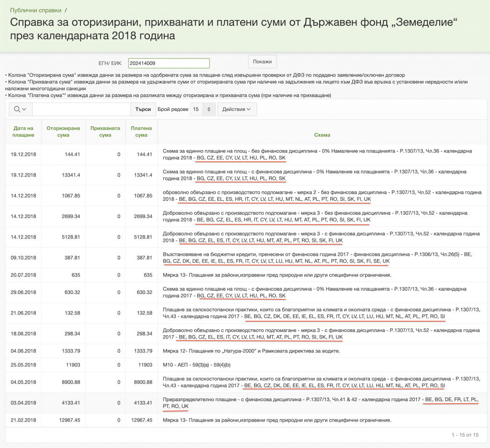Click the Публични справки breadcrumb link

point(36,10)
